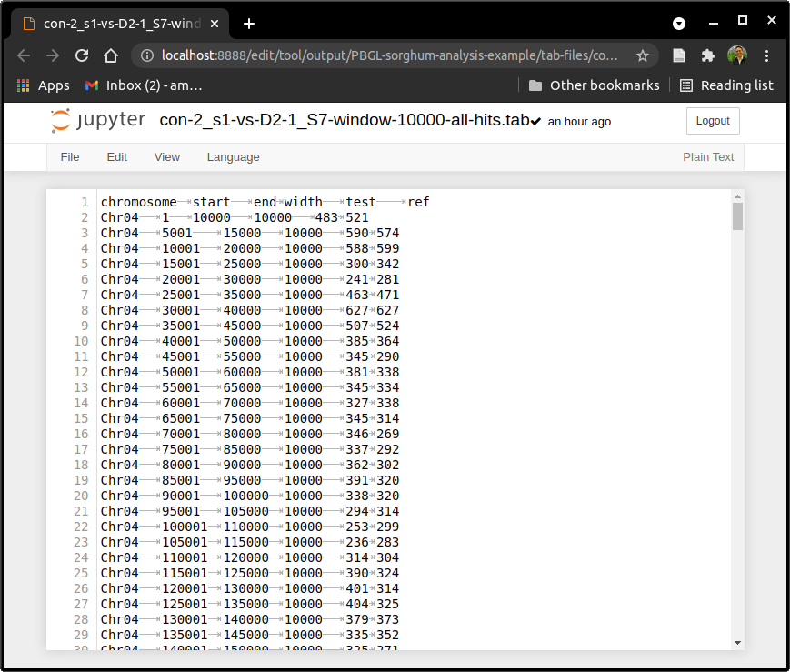
Task: Click line number 10 in gutter
Action: (x=81, y=341)
